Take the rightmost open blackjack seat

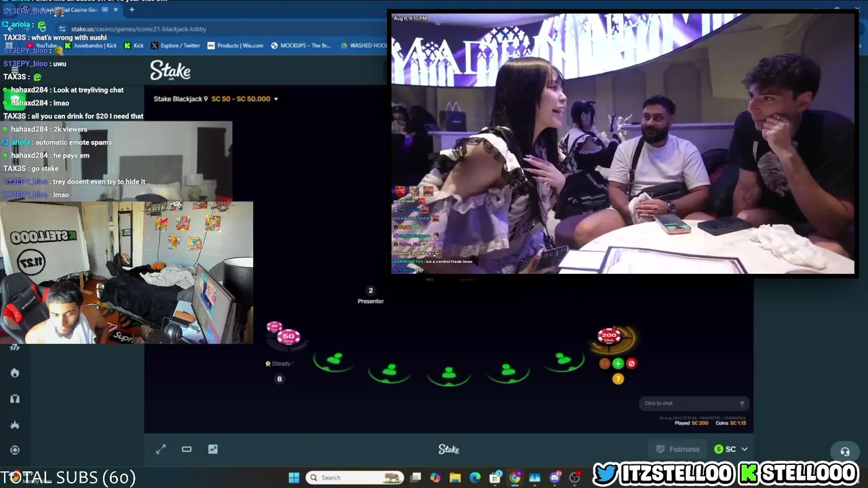pos(563,360)
